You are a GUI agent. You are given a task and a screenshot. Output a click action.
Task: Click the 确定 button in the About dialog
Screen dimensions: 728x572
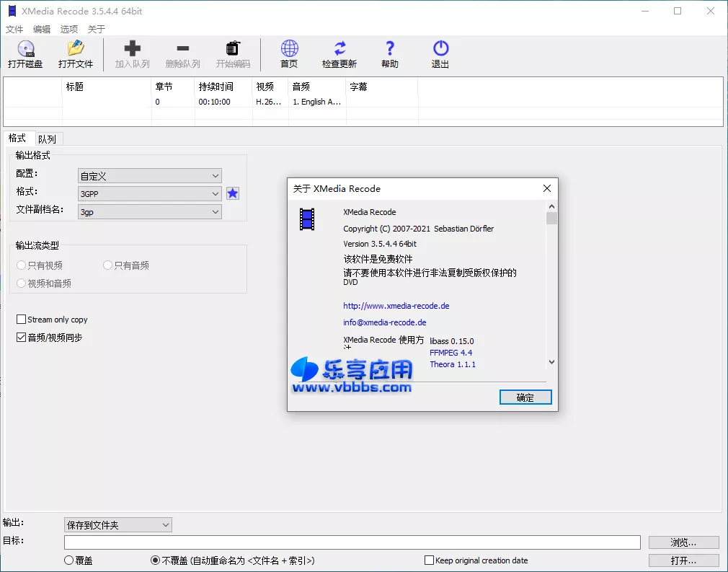pyautogui.click(x=525, y=397)
